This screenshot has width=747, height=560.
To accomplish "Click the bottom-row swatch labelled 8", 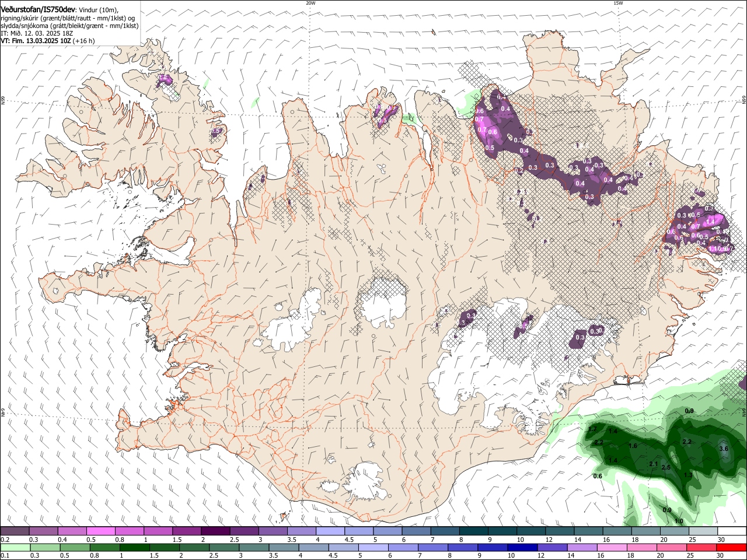I will click(x=463, y=548).
